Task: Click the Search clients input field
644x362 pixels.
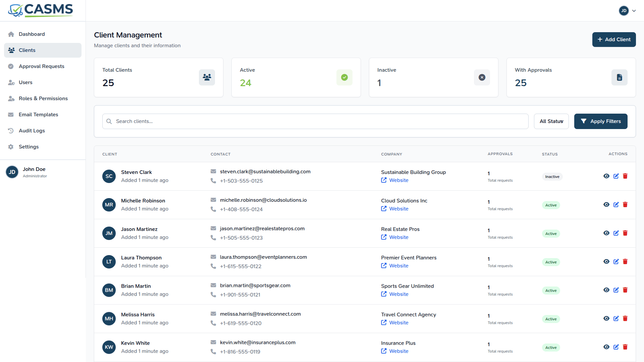Action: point(315,121)
